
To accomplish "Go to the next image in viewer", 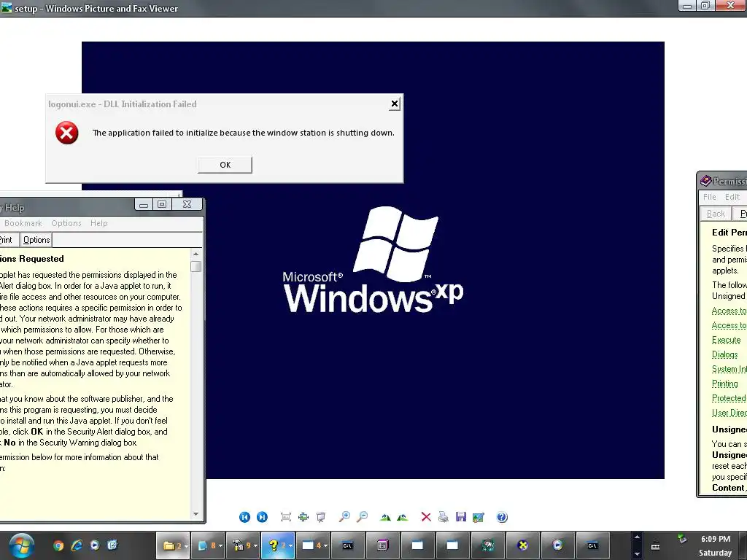I will click(x=262, y=517).
